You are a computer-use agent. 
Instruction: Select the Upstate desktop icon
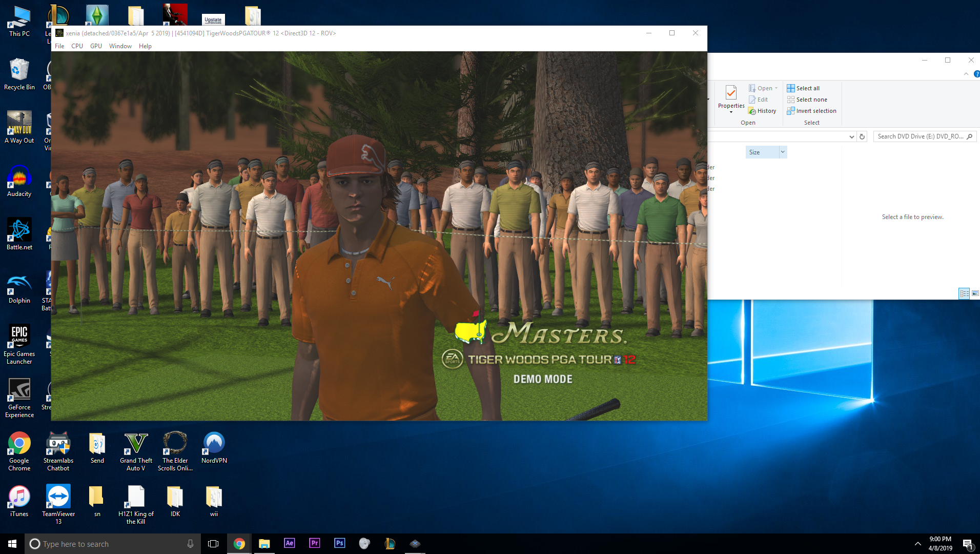click(x=213, y=19)
